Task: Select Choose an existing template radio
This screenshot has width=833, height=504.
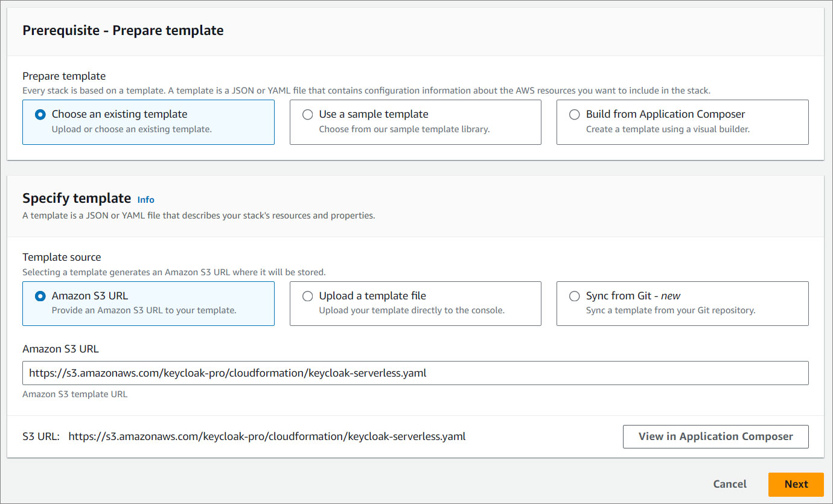Action: coord(40,114)
